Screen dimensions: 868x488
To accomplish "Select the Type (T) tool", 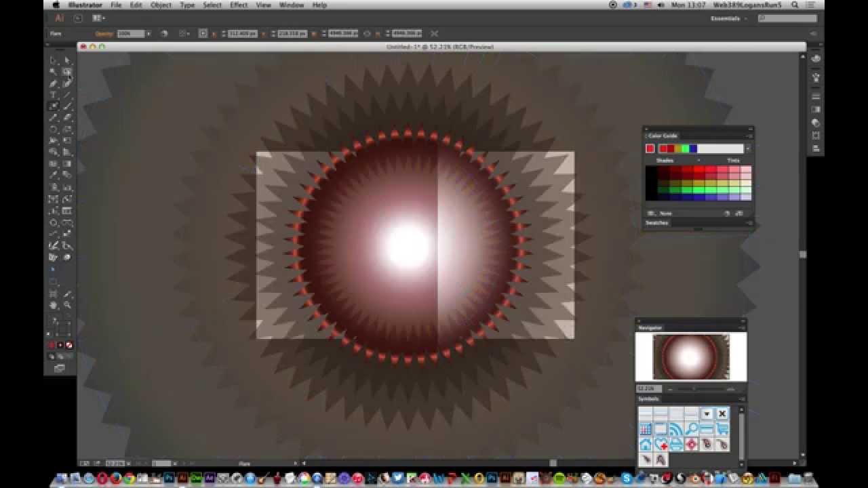I will pos(53,95).
